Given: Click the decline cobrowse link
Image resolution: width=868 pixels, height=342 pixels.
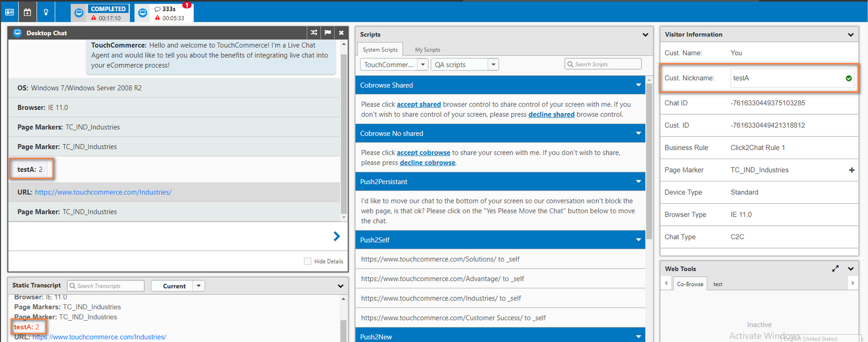Looking at the screenshot, I should 427,163.
